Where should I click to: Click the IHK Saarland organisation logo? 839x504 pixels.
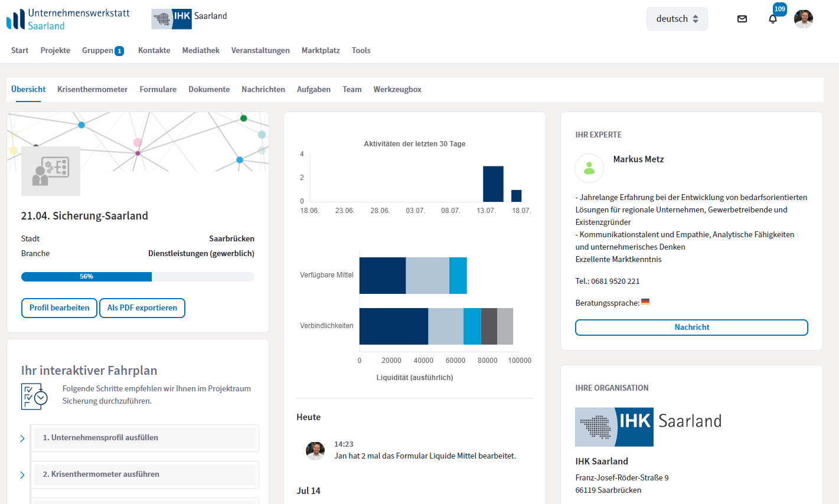click(x=648, y=427)
